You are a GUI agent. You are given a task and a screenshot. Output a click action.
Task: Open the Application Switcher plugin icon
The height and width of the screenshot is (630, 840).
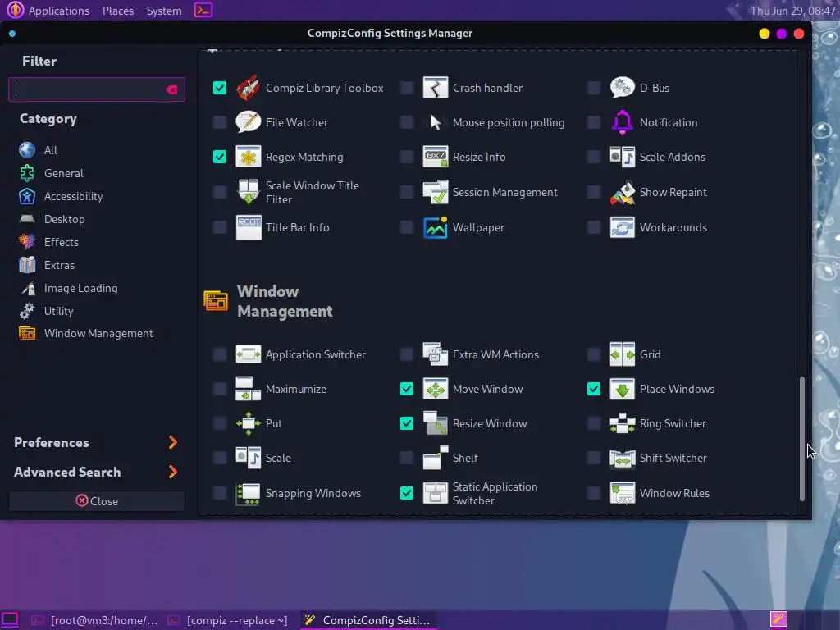pos(248,354)
